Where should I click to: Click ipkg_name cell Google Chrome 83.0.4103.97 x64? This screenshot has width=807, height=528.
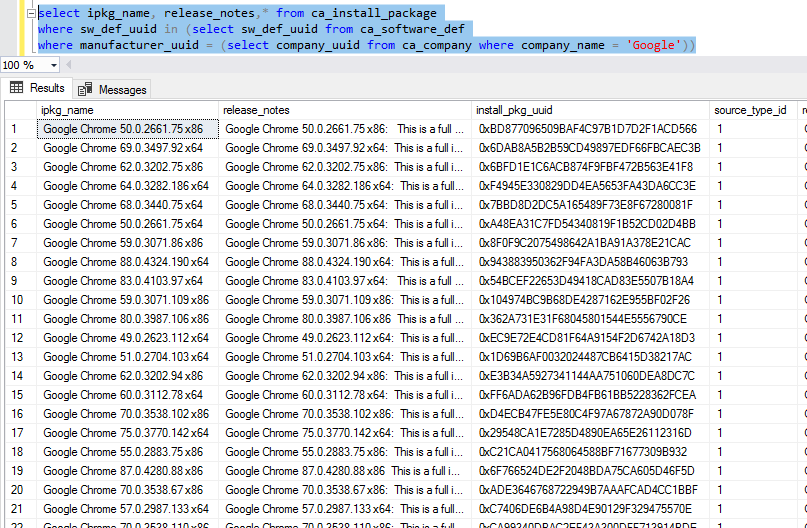point(128,281)
